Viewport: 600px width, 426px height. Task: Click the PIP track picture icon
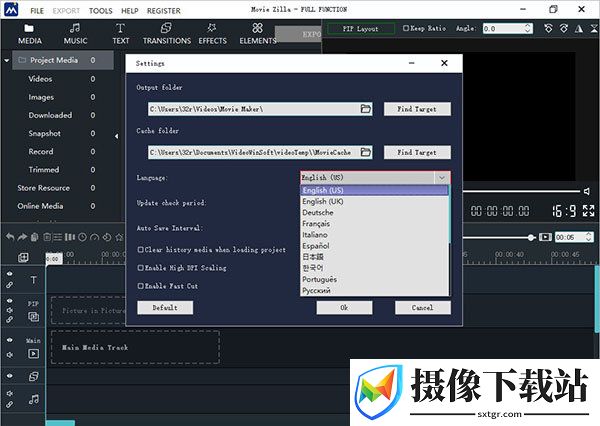pyautogui.click(x=33, y=317)
